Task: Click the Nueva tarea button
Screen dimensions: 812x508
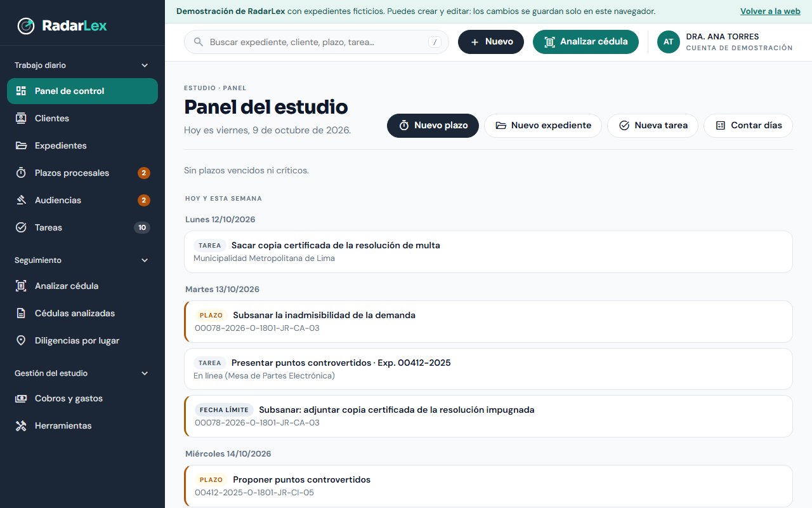Action: [x=652, y=125]
